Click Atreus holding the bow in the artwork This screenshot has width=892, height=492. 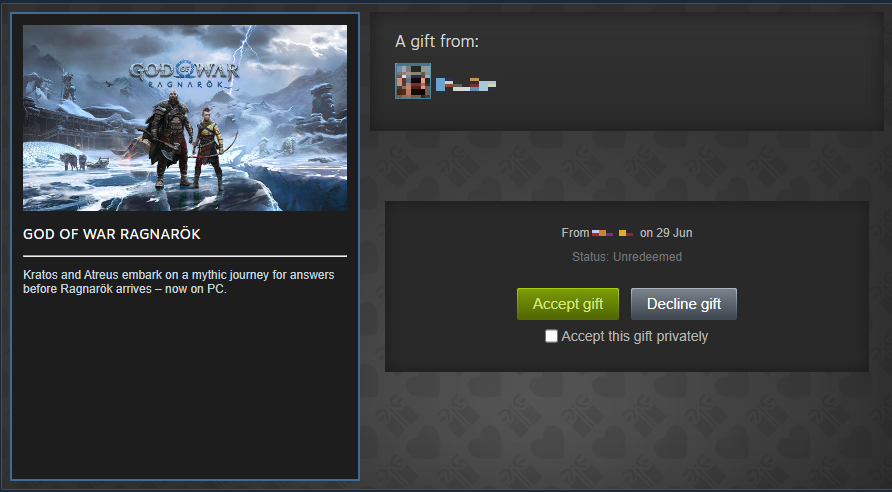pyautogui.click(x=209, y=148)
